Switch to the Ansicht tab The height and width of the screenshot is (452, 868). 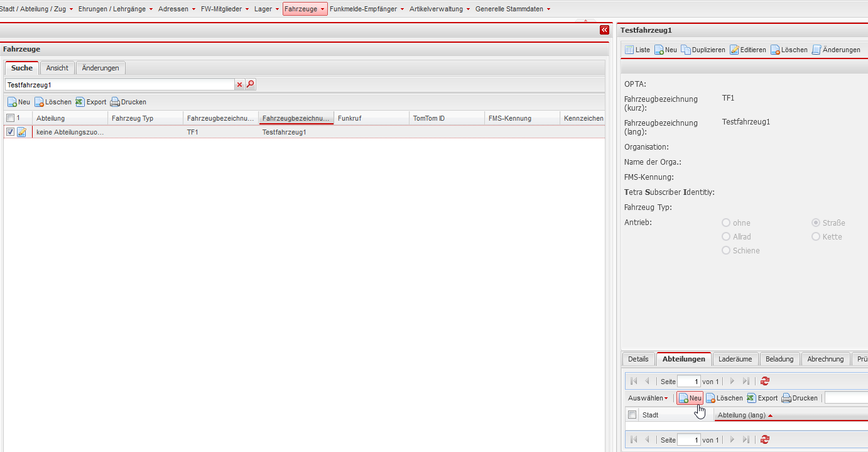pos(57,68)
